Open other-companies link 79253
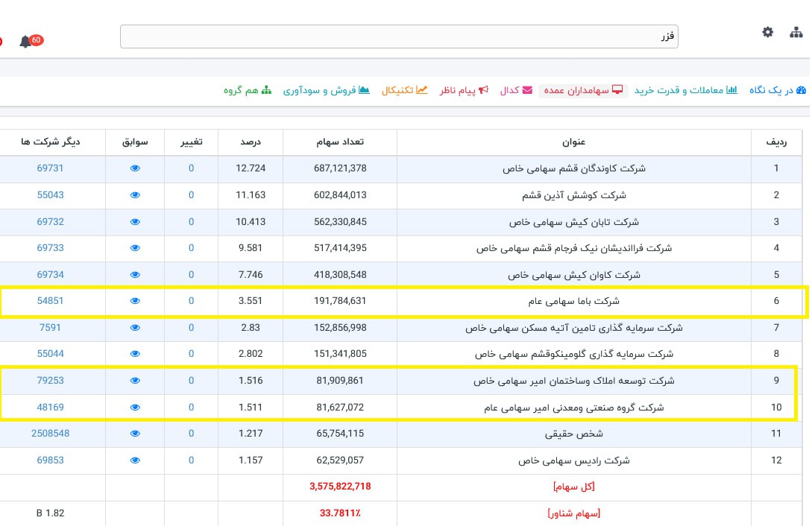The image size is (812, 526). (50, 380)
